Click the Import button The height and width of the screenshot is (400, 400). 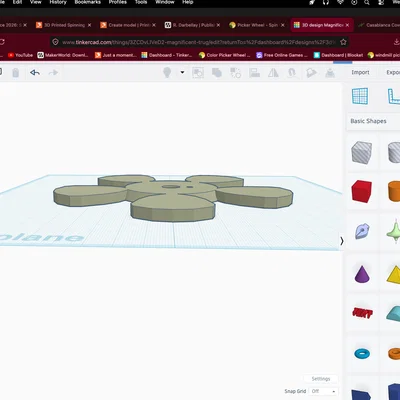coord(360,72)
